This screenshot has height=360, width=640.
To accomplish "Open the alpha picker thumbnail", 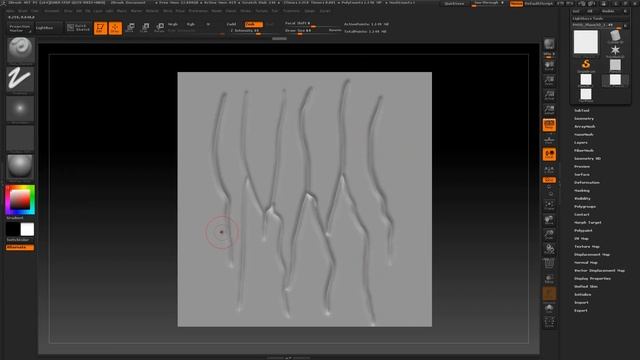I will coord(20,109).
